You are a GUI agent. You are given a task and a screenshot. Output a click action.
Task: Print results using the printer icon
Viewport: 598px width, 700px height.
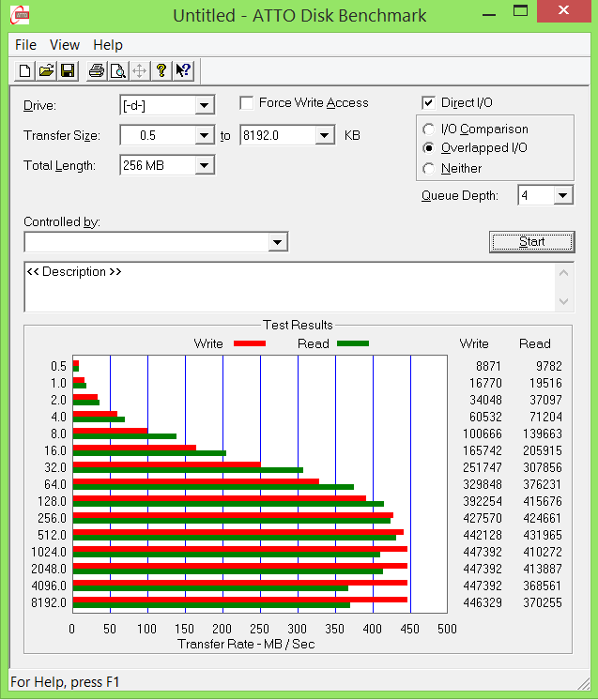tap(96, 70)
